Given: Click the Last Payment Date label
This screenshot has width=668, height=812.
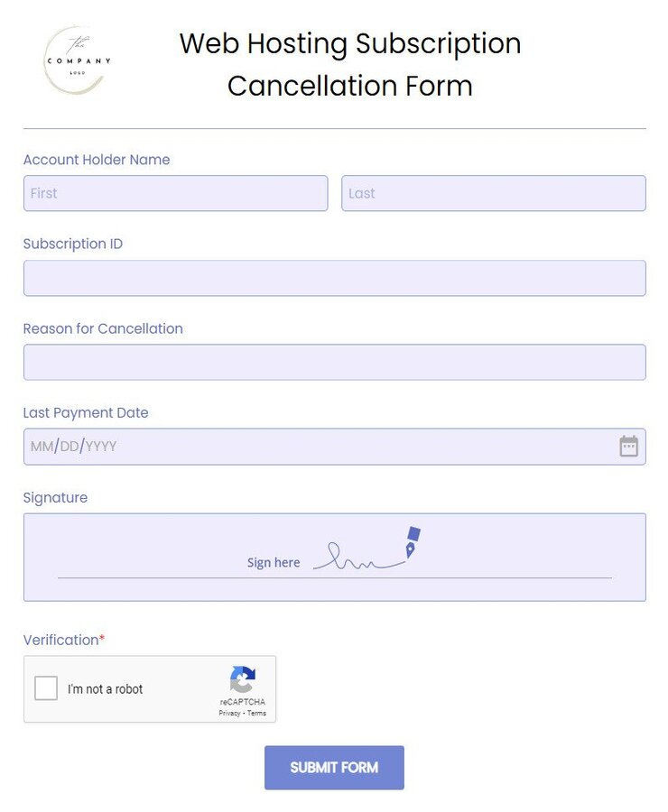Looking at the screenshot, I should [85, 412].
